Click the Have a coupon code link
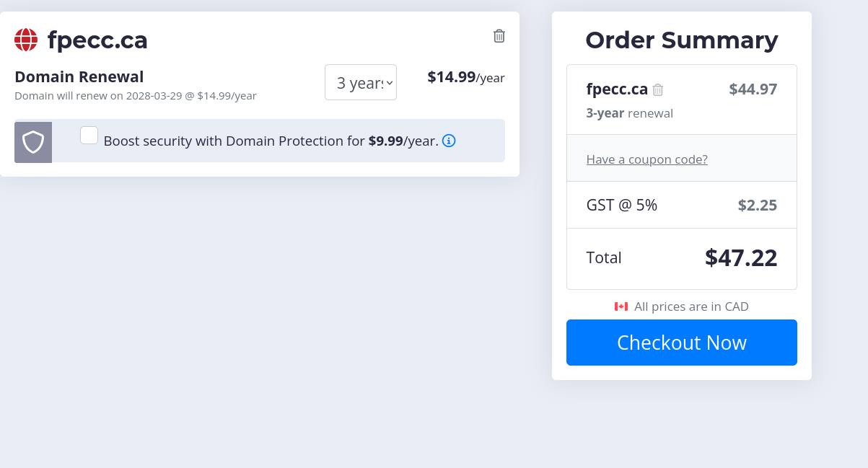Image resolution: width=868 pixels, height=468 pixels. [x=646, y=159]
